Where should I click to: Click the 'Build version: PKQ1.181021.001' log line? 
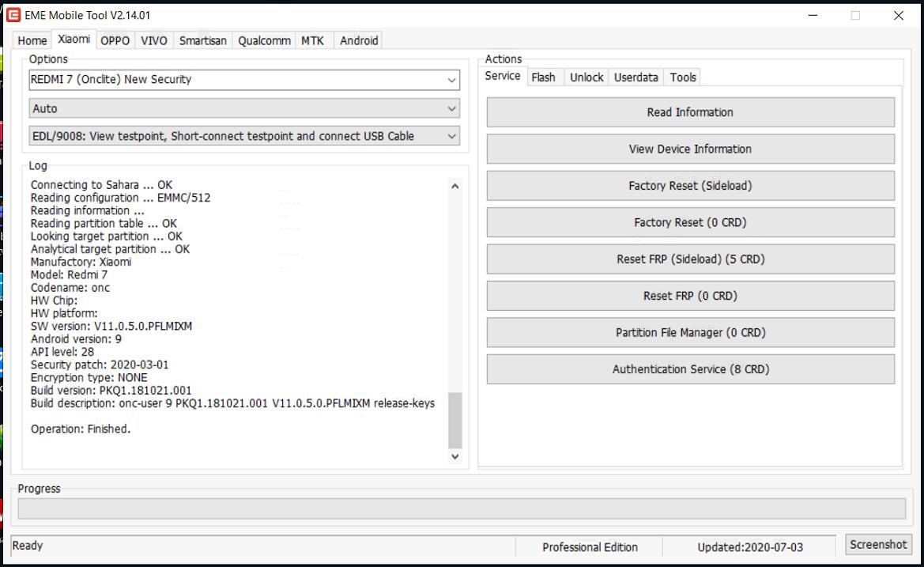tap(111, 391)
